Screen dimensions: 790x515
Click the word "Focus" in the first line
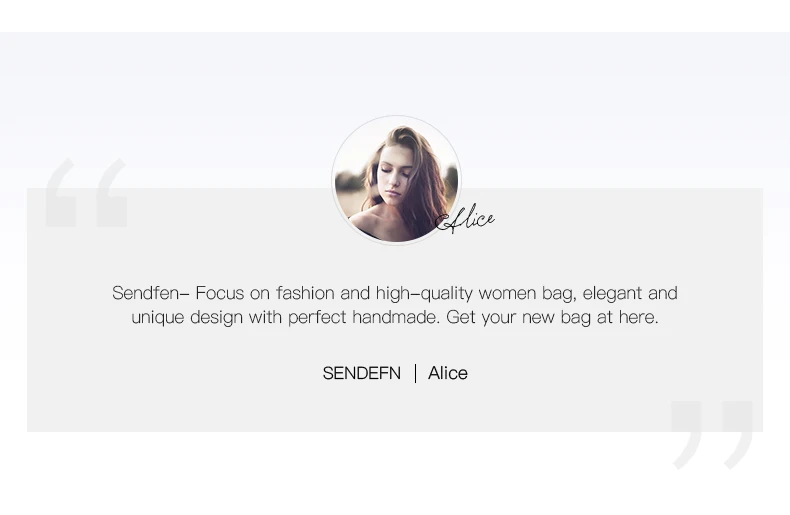pos(220,293)
